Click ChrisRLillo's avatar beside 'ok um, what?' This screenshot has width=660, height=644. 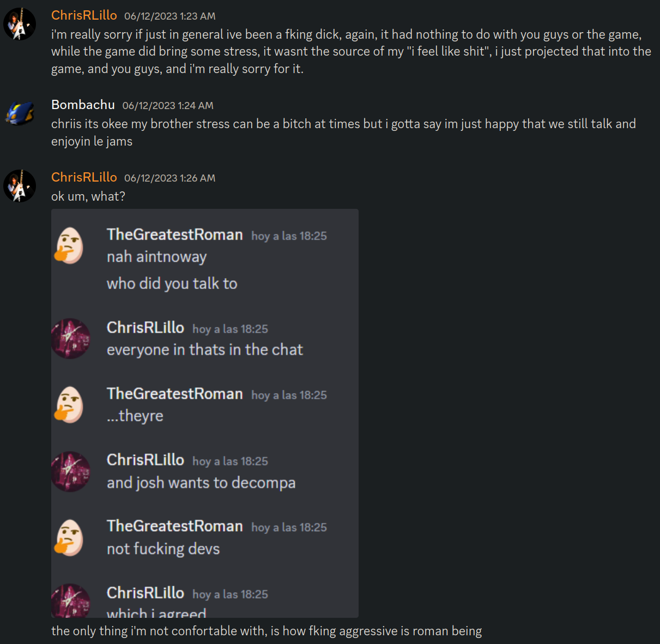20,186
